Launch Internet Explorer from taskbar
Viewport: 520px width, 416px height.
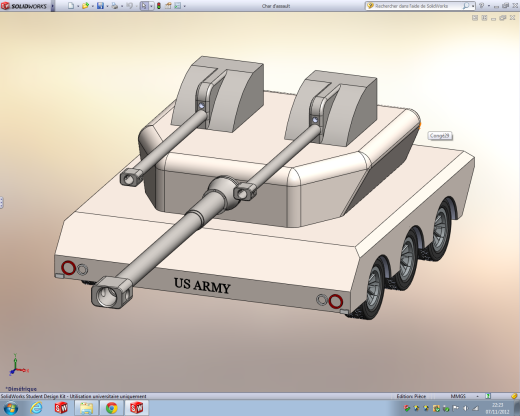point(36,408)
